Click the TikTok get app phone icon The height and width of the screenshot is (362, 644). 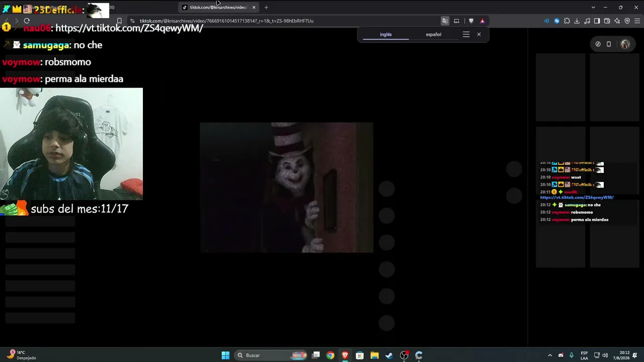(609, 44)
